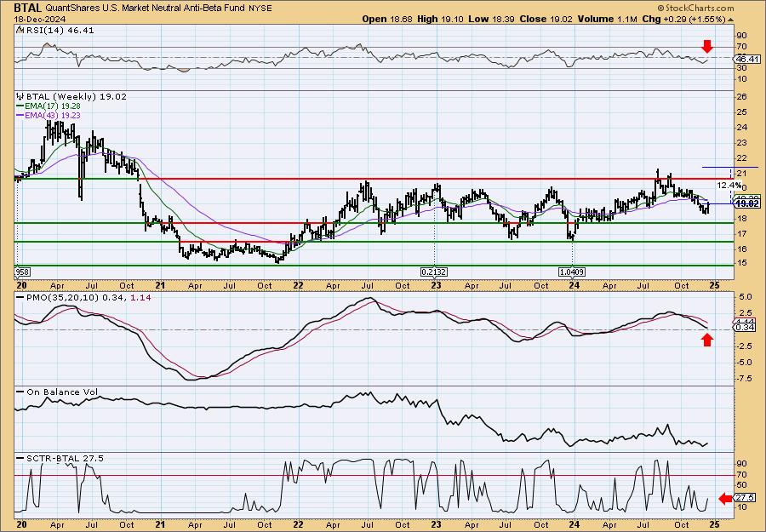This screenshot has height=532, width=766.
Task: Select the SCTR-BTAL 27.5 indicator label
Action: [x=65, y=458]
